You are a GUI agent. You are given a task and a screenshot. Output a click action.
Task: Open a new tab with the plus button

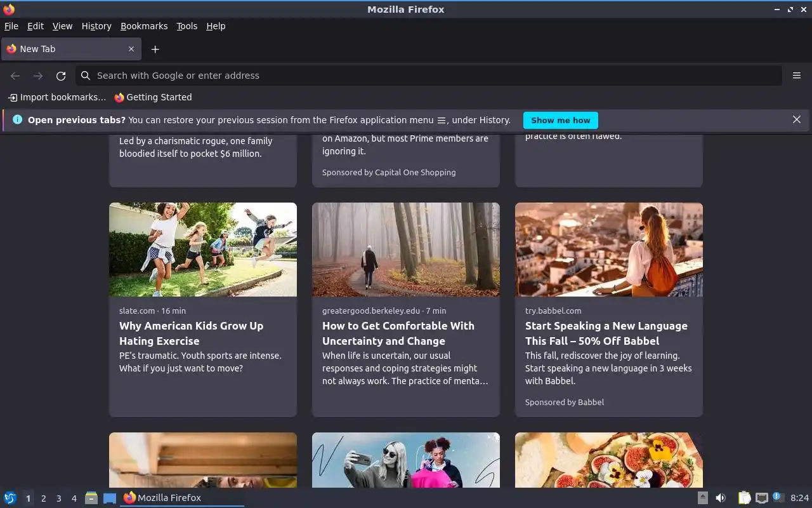155,49
